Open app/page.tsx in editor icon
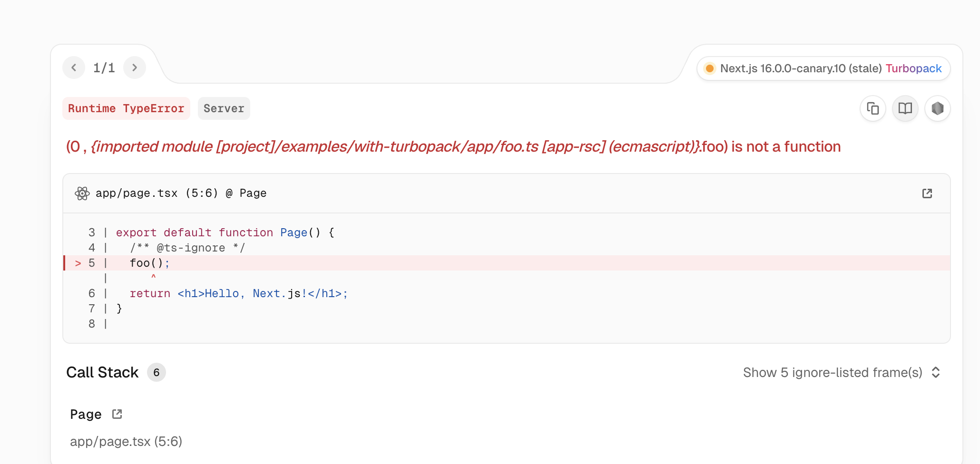 (927, 193)
